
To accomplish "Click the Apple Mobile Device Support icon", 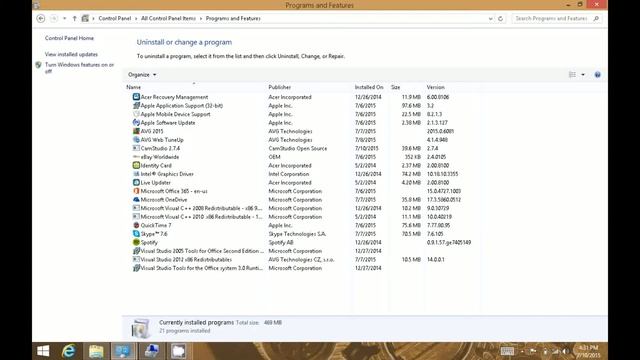I will (136, 114).
